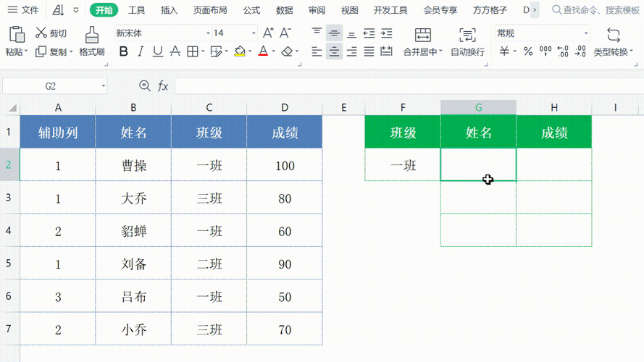This screenshot has width=644, height=362.
Task: Expand the currency format dropdown arrow
Action: click(514, 51)
